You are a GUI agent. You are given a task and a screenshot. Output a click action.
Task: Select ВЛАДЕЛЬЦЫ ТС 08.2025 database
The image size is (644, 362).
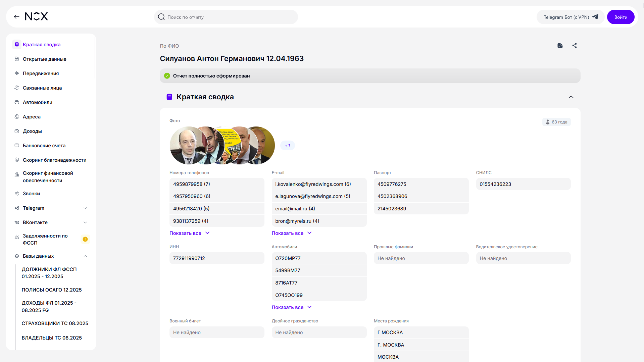pos(52,338)
